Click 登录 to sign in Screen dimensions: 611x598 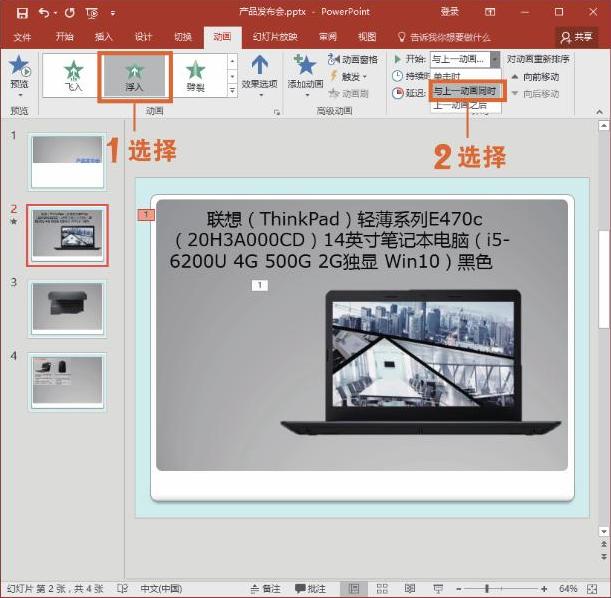pos(449,12)
